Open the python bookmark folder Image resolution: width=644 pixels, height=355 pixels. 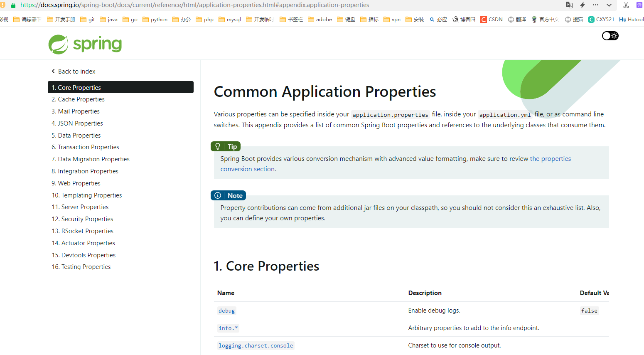pyautogui.click(x=155, y=20)
